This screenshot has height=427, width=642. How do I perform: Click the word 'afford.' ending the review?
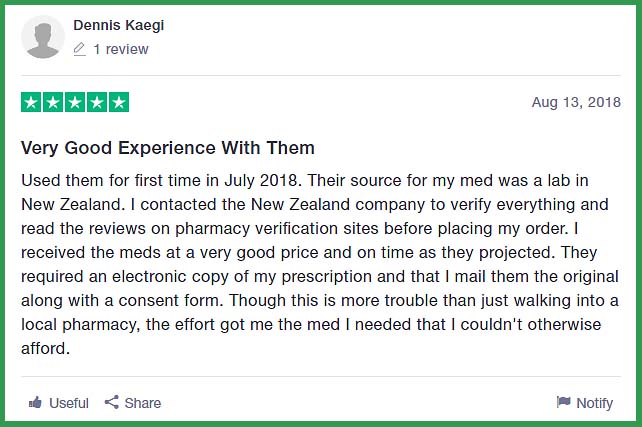[46, 348]
